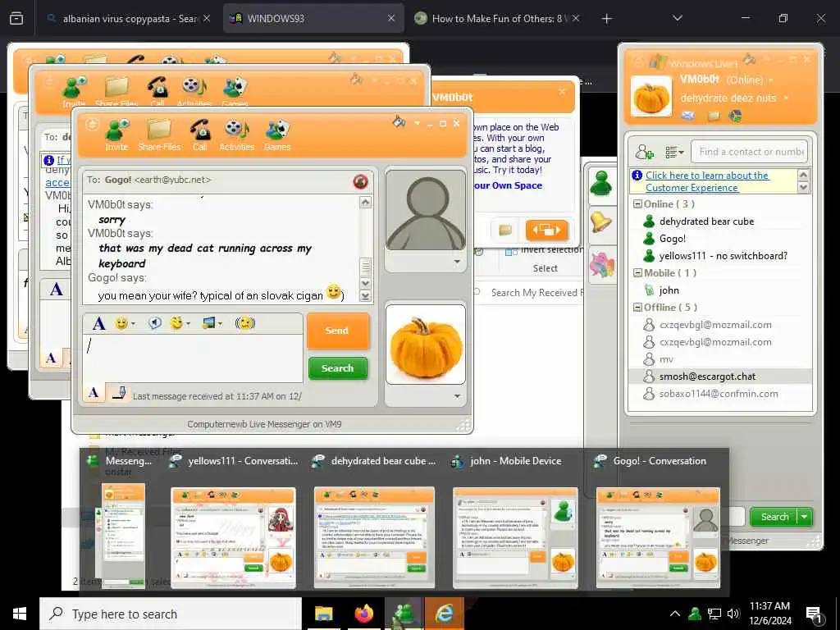Click double-down arrow to jump to latest message

coord(365,295)
